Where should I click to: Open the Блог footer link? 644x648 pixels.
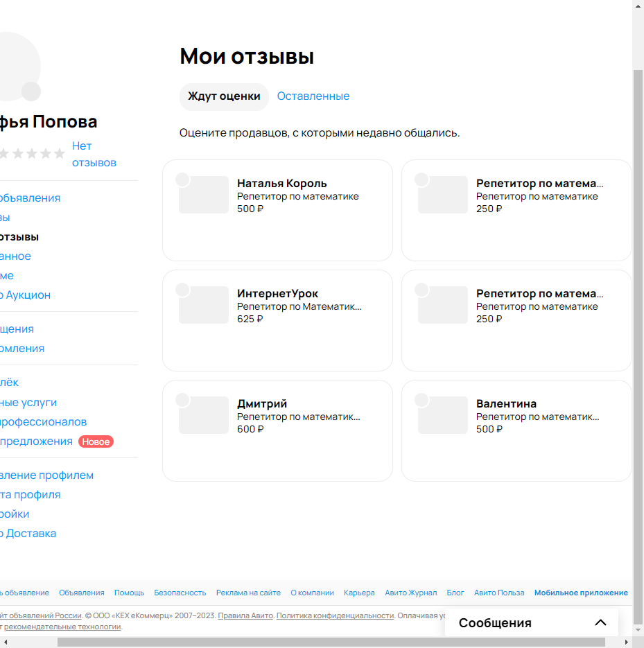(455, 593)
